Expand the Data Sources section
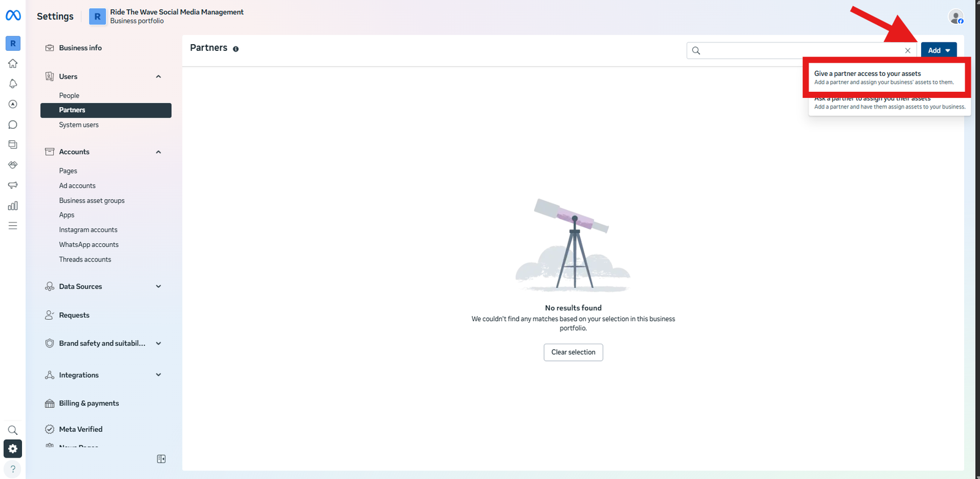Screen dimensions: 980x479 (x=159, y=287)
